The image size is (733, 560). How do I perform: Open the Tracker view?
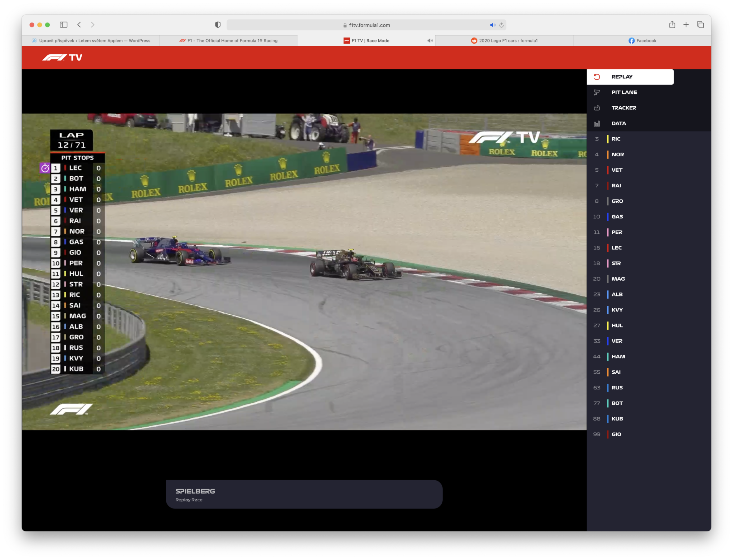click(x=624, y=108)
